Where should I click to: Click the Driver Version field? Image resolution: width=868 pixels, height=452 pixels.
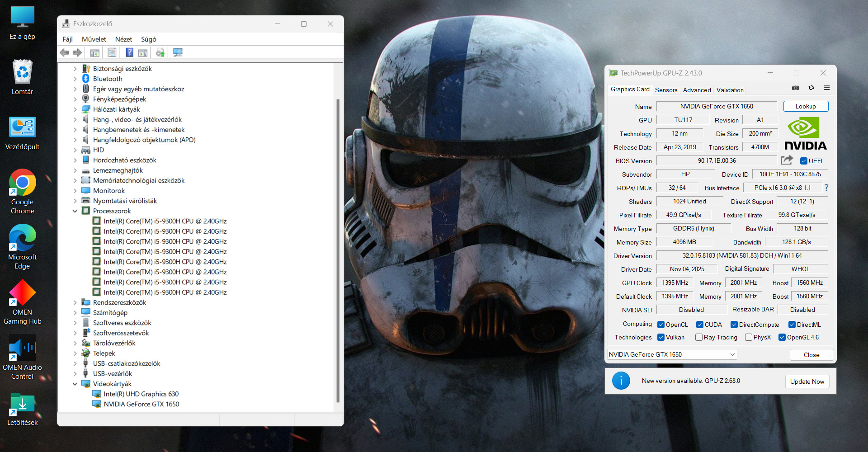tap(742, 255)
